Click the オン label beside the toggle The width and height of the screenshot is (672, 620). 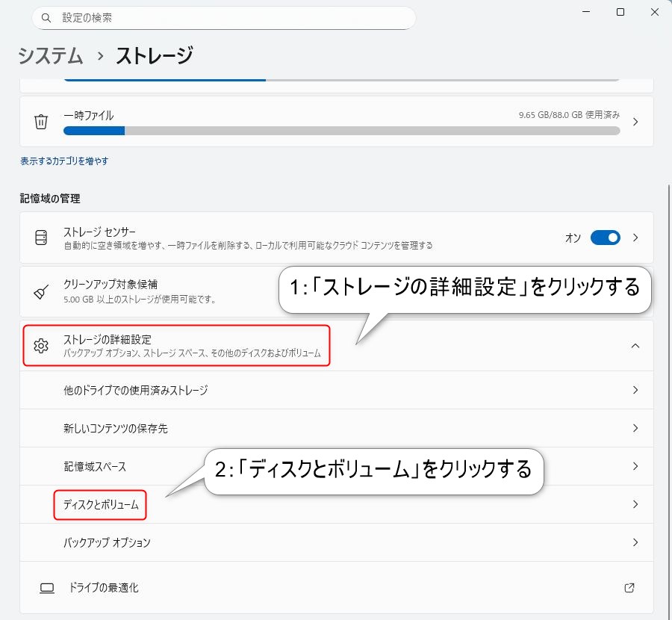pyautogui.click(x=573, y=238)
